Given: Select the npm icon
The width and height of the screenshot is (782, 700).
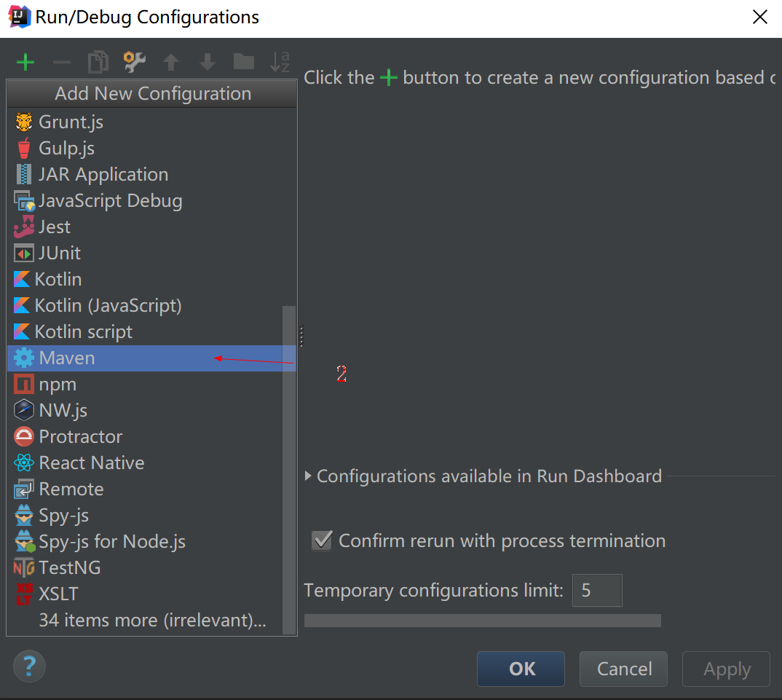Looking at the screenshot, I should pyautogui.click(x=23, y=384).
